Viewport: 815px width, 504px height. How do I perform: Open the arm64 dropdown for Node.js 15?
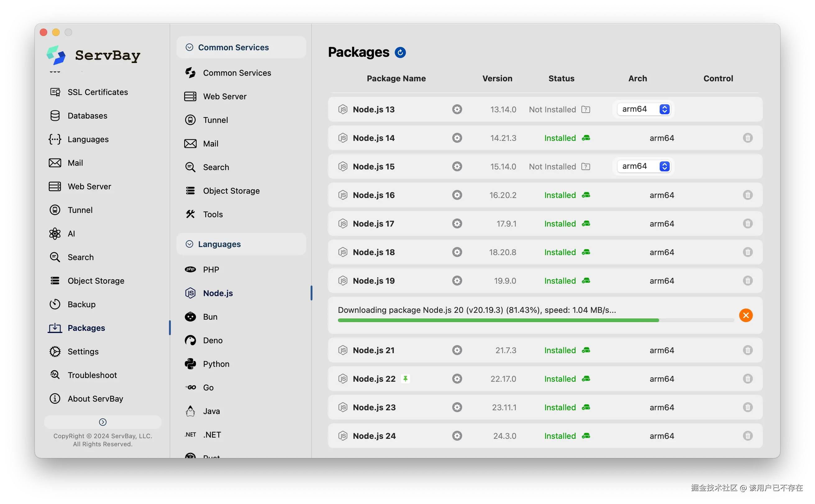coord(644,166)
